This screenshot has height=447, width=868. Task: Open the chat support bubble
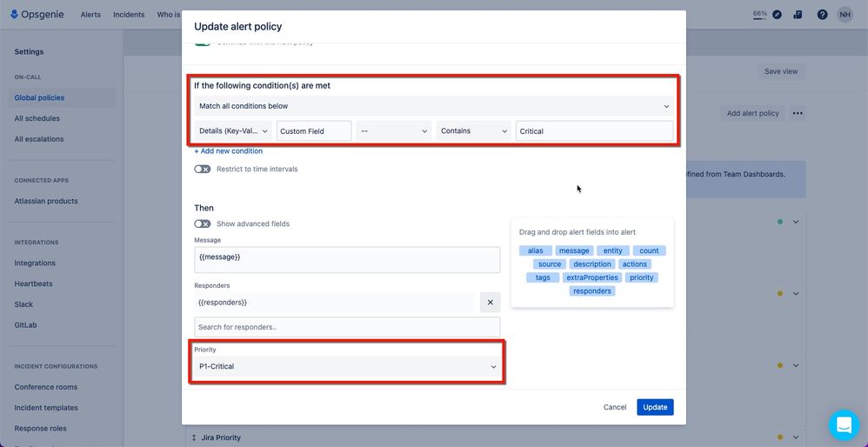click(845, 425)
